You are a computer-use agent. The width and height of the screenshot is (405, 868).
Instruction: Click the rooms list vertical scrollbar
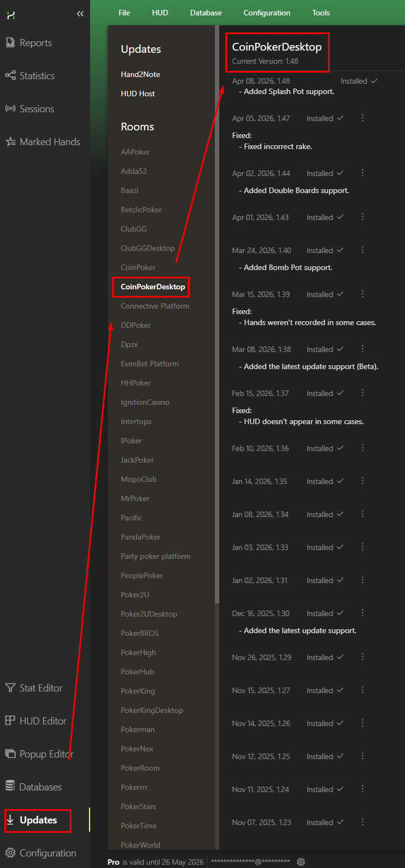point(217,314)
